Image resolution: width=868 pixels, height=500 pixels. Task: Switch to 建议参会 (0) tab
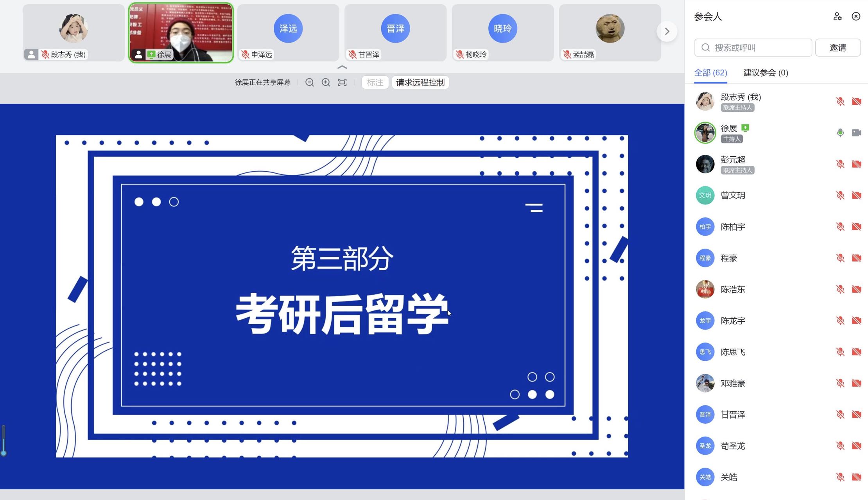point(765,73)
